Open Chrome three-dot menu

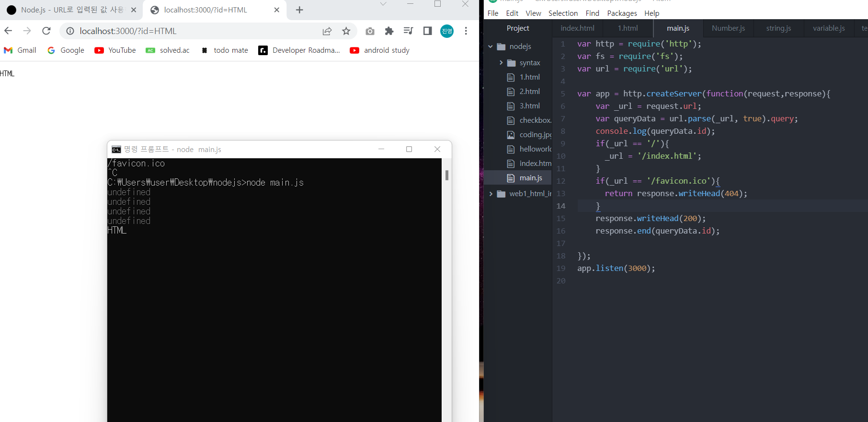tap(466, 31)
